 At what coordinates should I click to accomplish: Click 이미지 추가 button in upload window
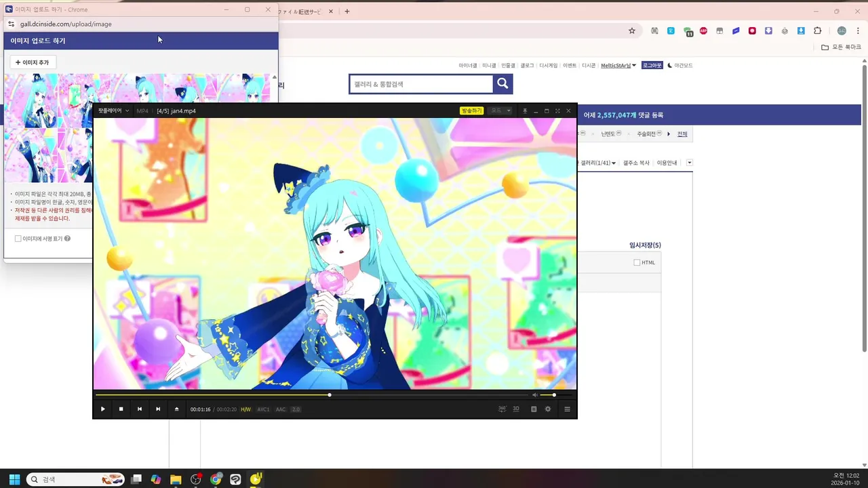33,62
